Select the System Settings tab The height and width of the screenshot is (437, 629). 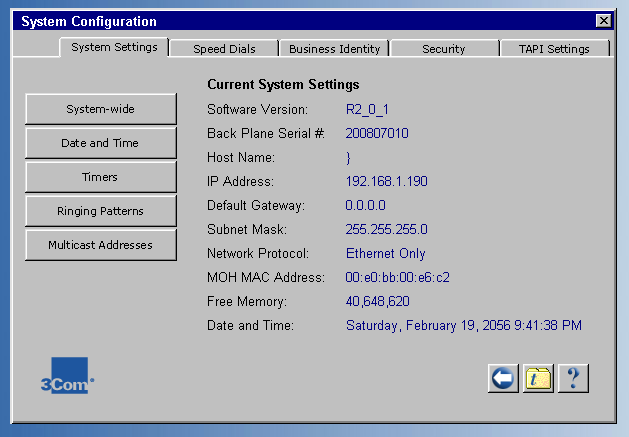point(114,47)
